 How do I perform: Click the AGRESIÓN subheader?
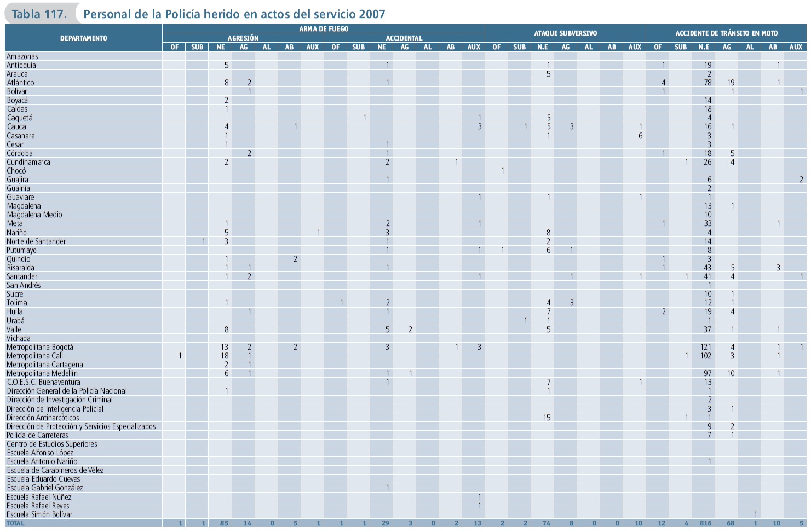click(x=243, y=38)
